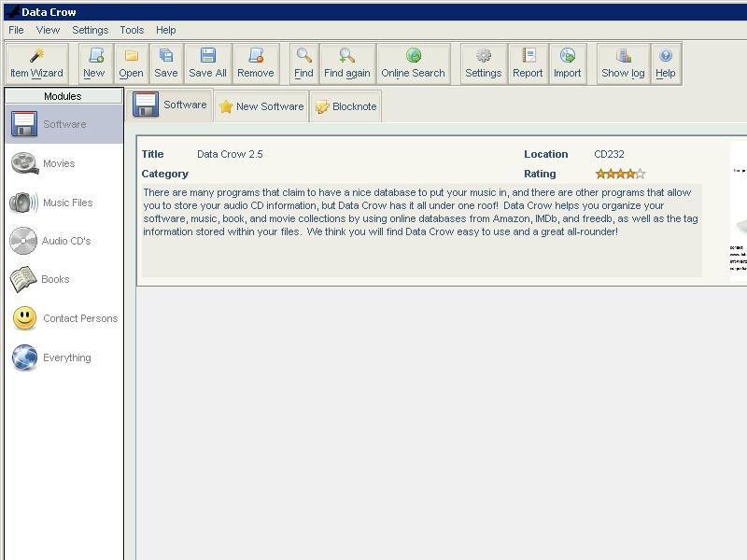Screen dimensions: 747x560
Task: Click the Help toolbar icon
Action: [x=666, y=63]
